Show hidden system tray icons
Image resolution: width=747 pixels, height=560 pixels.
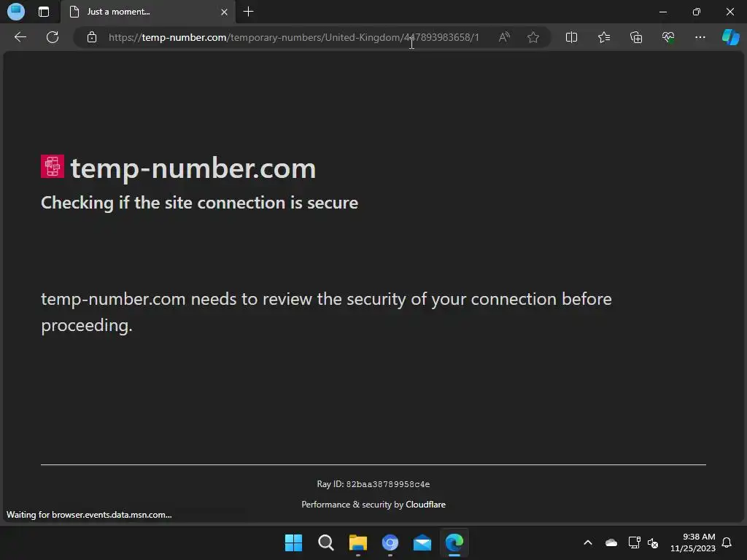pyautogui.click(x=588, y=542)
